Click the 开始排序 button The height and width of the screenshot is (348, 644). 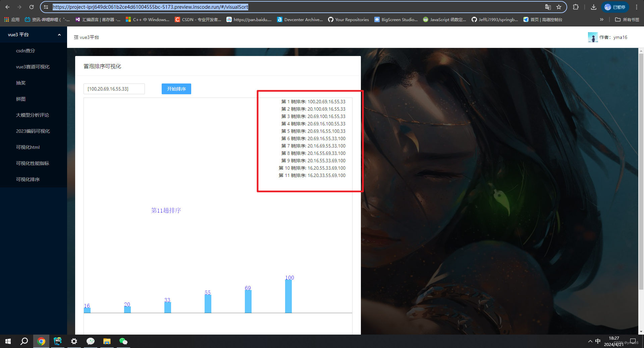(176, 89)
